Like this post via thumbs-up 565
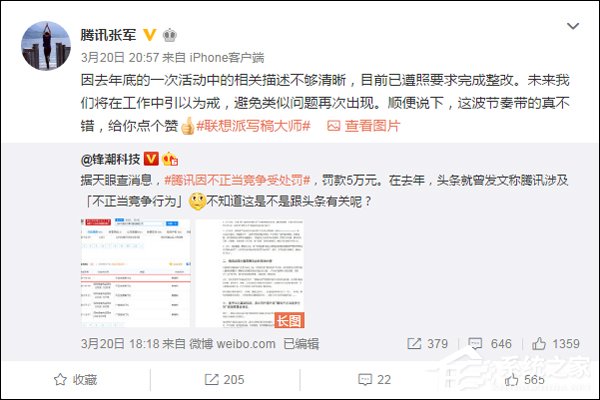The width and height of the screenshot is (600, 400). (524, 379)
